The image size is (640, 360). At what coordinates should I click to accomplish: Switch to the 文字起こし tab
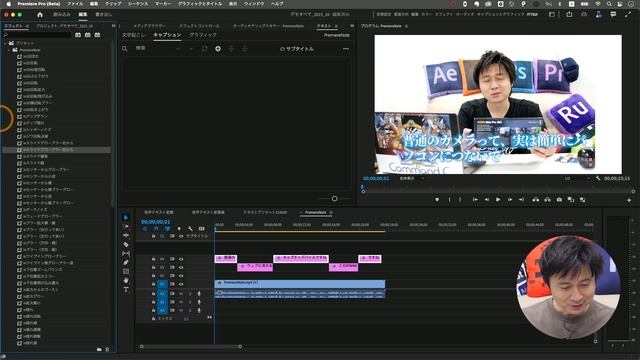133,35
